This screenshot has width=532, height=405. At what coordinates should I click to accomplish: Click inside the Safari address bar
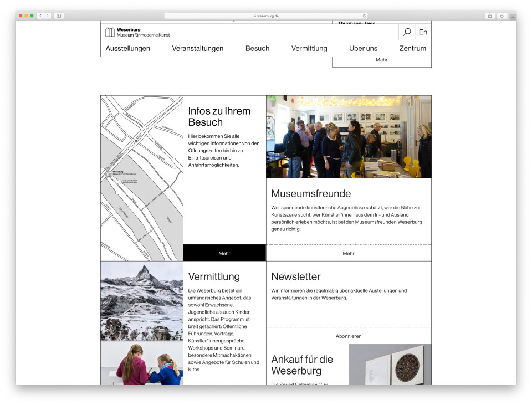(x=266, y=16)
